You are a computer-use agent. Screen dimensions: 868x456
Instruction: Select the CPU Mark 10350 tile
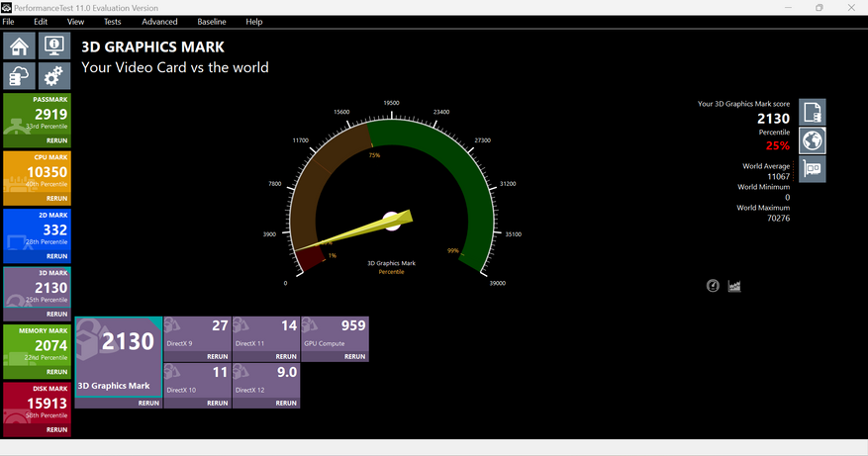pos(37,172)
